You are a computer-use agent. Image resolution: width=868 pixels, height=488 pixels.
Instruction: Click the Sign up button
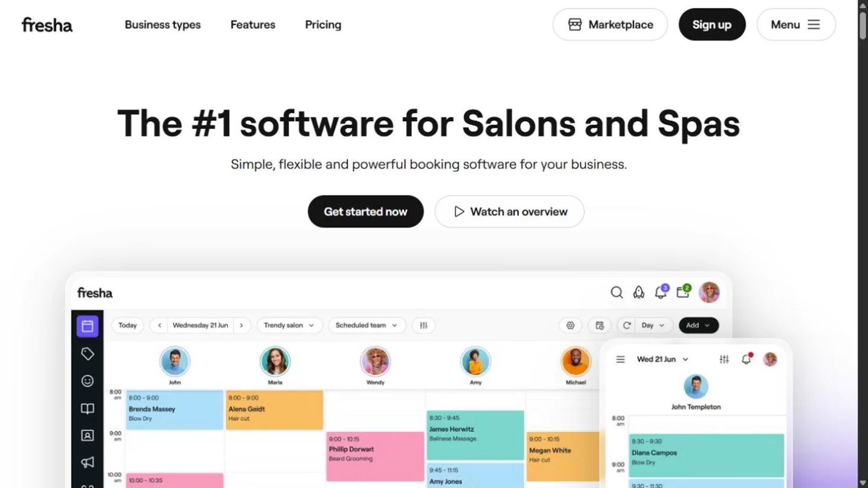coord(712,25)
